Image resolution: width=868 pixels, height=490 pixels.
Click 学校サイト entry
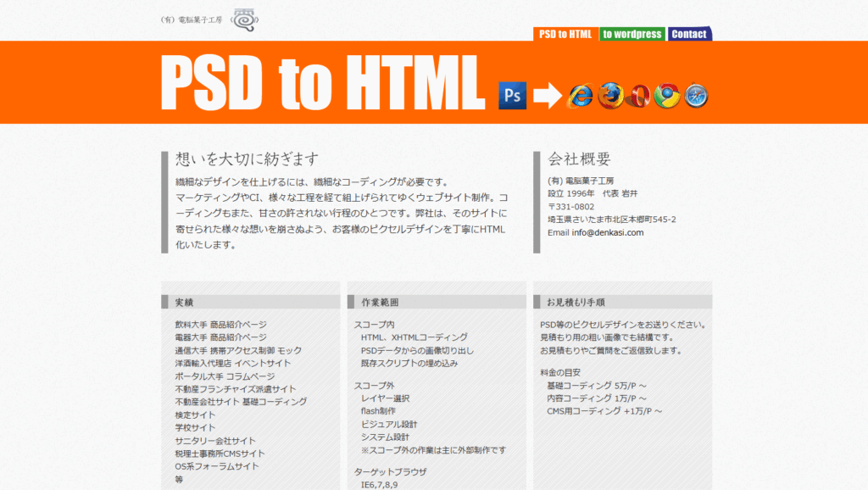tap(196, 427)
